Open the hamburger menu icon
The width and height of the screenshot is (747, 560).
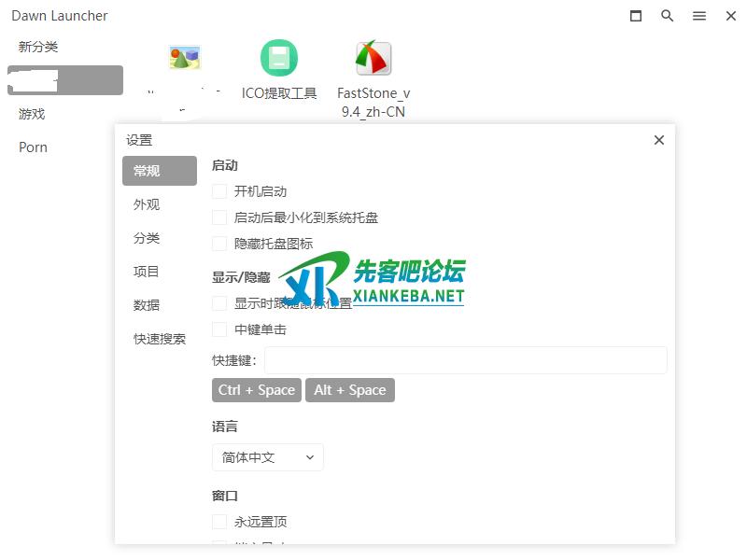(x=698, y=16)
